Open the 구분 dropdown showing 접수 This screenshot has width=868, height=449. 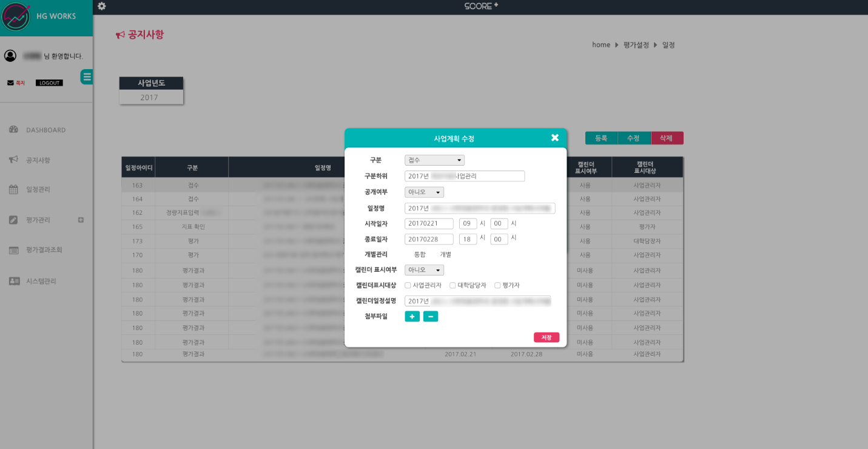click(x=434, y=160)
